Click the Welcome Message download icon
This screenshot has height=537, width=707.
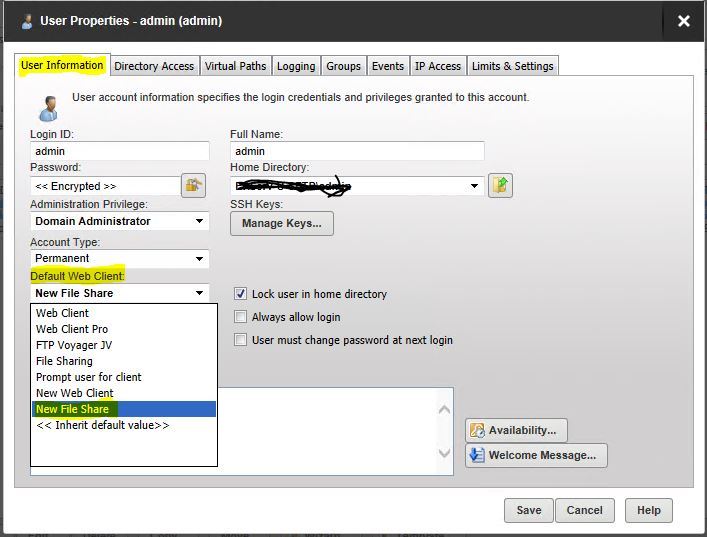(477, 455)
